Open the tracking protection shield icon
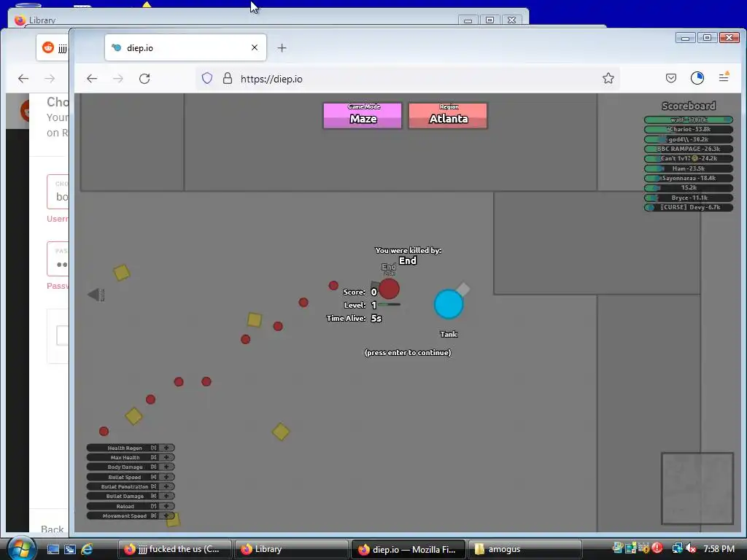This screenshot has height=560, width=747. [x=206, y=79]
